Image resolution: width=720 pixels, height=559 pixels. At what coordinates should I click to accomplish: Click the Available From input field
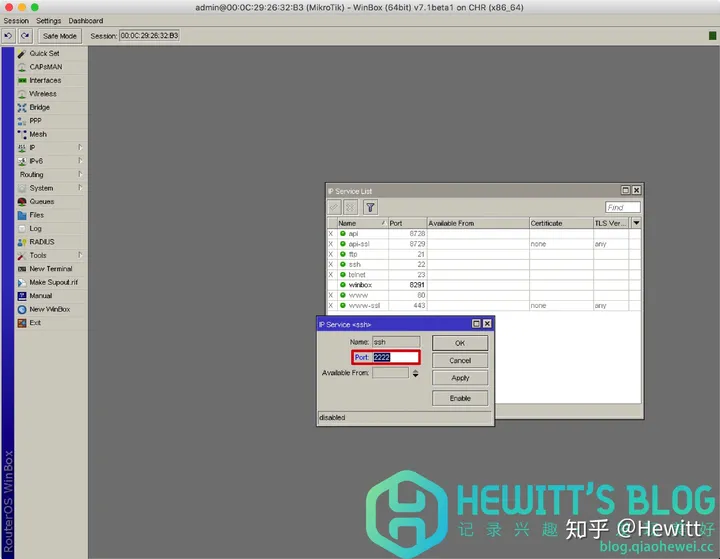[390, 373]
